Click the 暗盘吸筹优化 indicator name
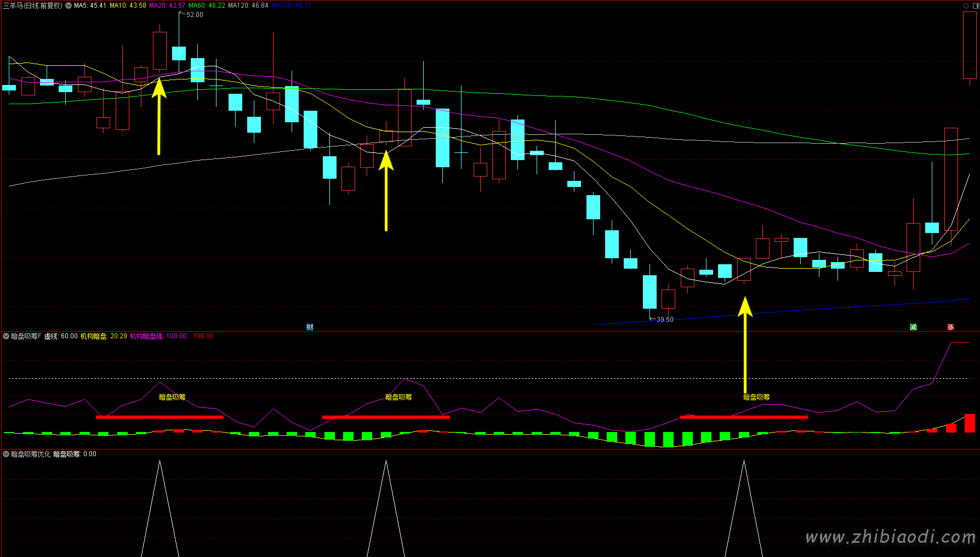 tap(31, 454)
